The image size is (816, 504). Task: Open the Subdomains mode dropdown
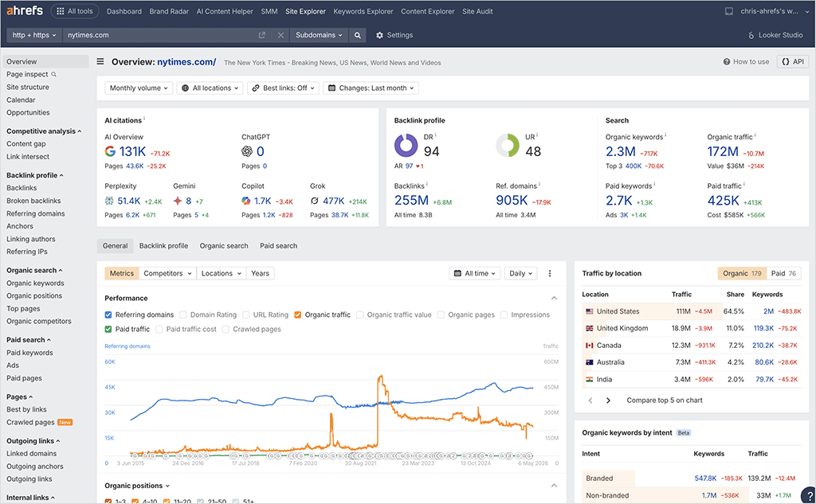319,35
